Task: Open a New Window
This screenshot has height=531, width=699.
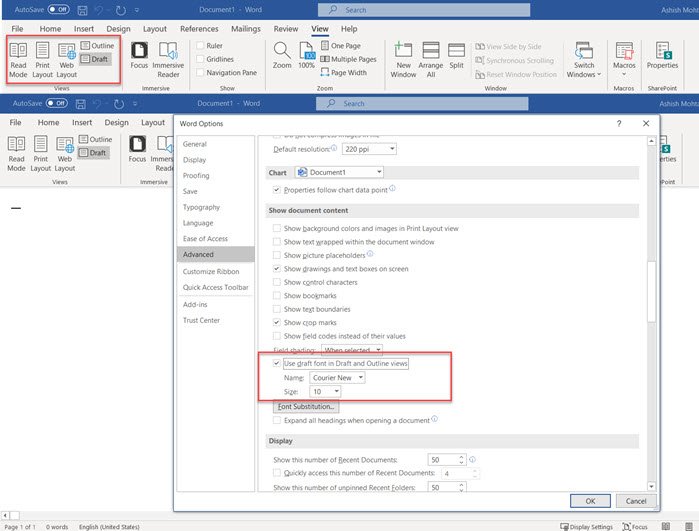Action: click(x=403, y=60)
